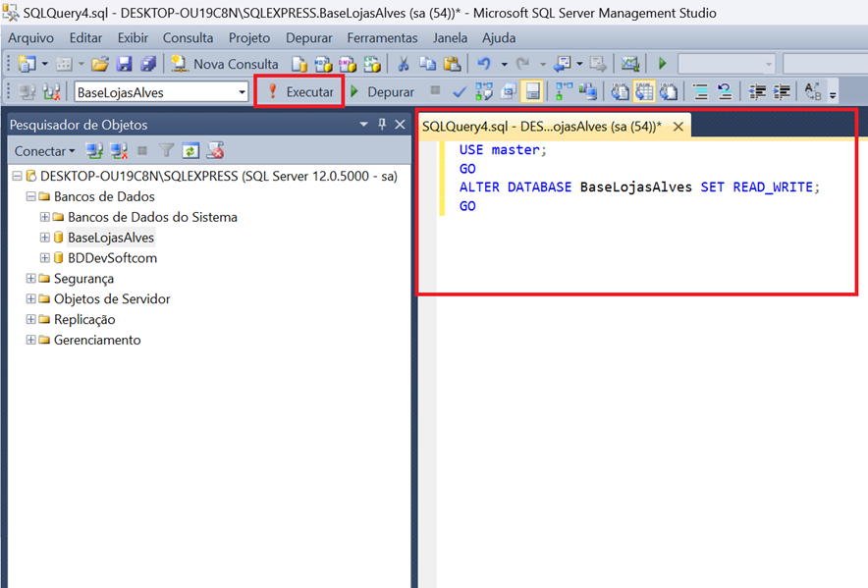868x588 pixels.
Task: Close the SQLQuery4.sql tab
Action: click(678, 127)
